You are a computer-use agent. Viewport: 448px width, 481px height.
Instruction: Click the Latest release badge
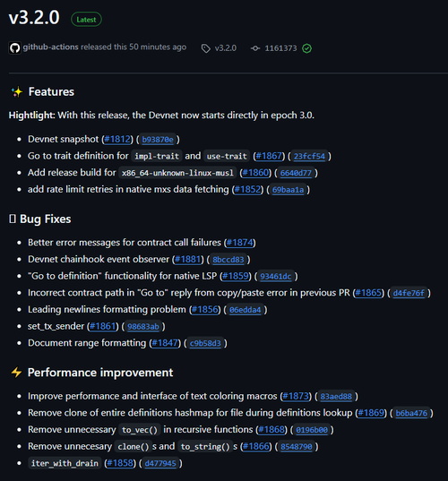[86, 20]
